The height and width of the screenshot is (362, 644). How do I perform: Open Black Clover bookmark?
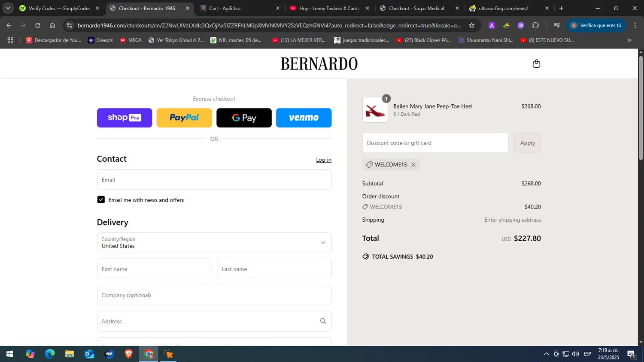click(423, 40)
